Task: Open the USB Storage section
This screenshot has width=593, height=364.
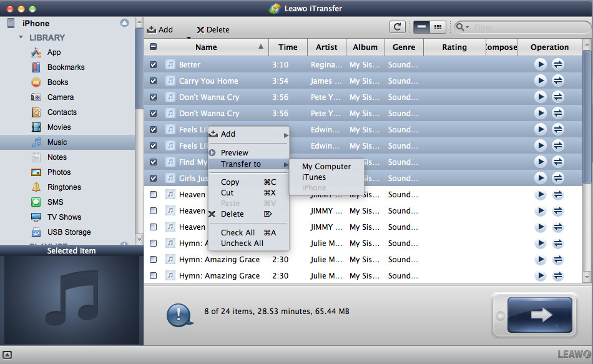Action: coord(69,232)
